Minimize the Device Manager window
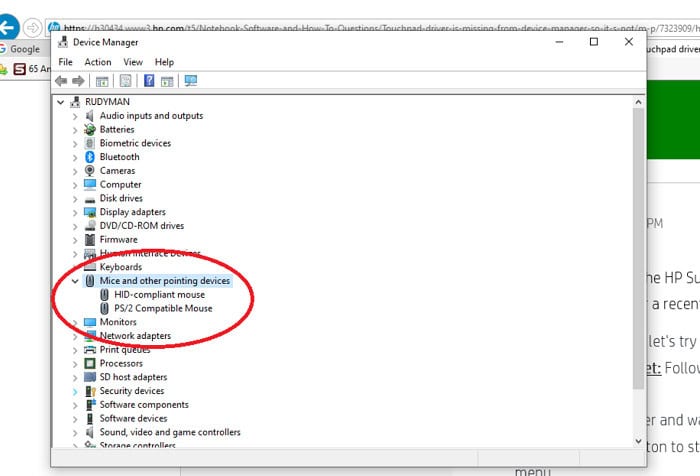 point(559,42)
